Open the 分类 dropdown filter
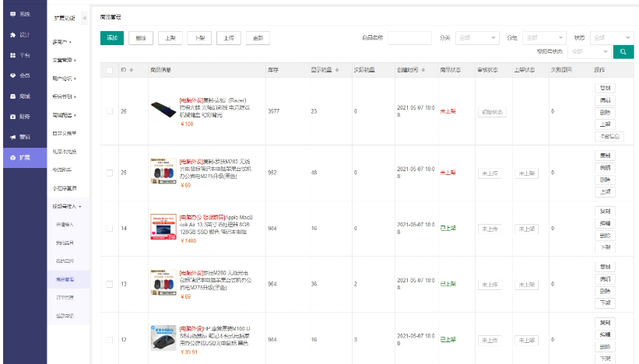The image size is (639, 364). coord(477,38)
